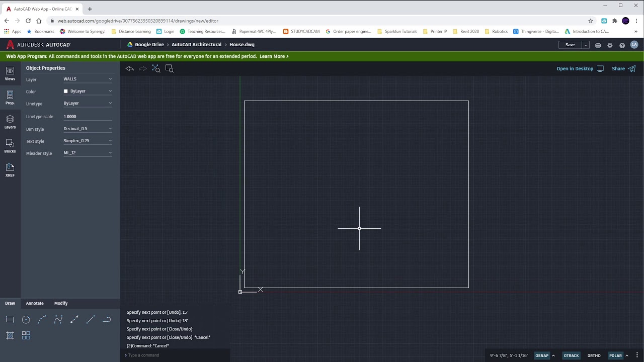Toggle OSNAP in status bar
This screenshot has height=362, width=644.
[x=542, y=355]
